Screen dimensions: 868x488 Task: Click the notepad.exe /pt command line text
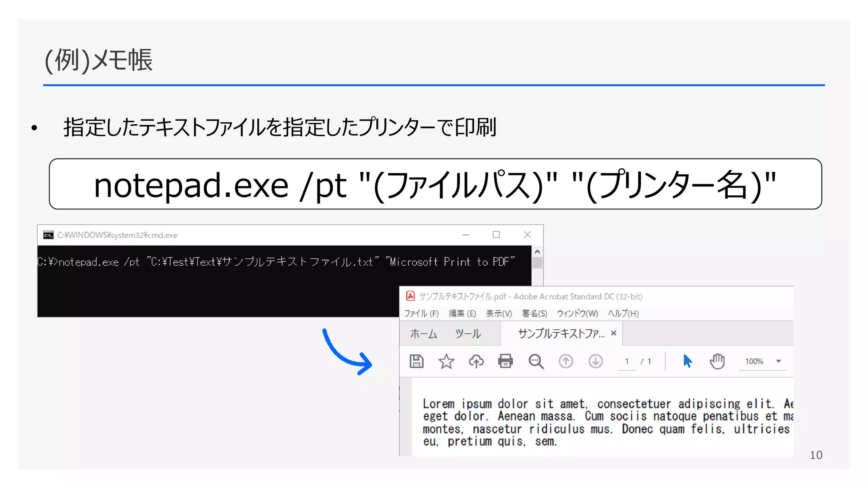(276, 262)
